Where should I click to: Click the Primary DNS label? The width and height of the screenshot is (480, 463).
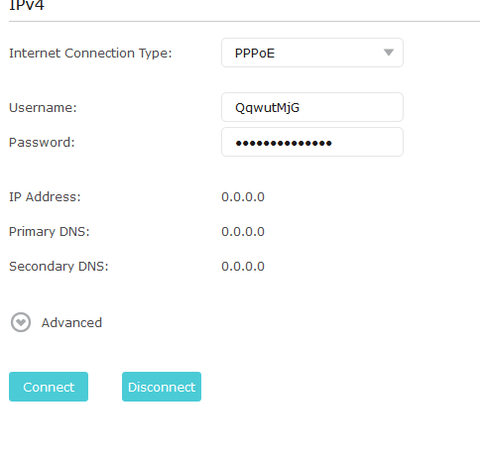[x=49, y=232]
